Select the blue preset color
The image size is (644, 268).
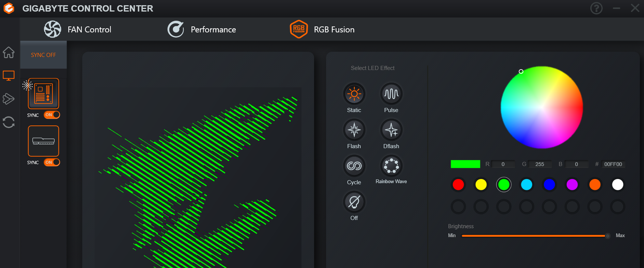pos(549,185)
